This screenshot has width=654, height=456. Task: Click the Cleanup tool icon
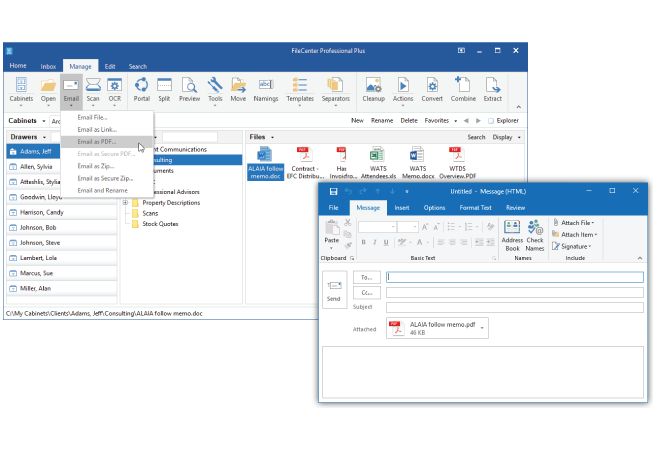tap(373, 89)
